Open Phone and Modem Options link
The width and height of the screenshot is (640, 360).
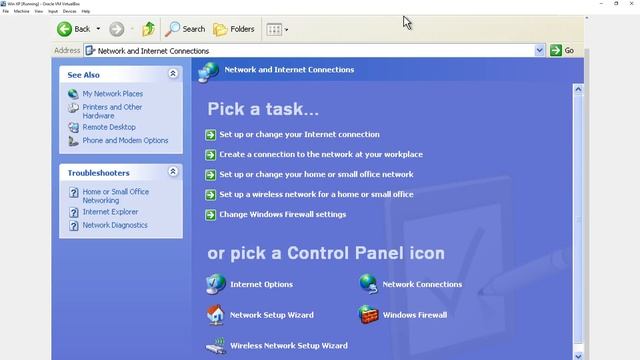[x=125, y=140]
